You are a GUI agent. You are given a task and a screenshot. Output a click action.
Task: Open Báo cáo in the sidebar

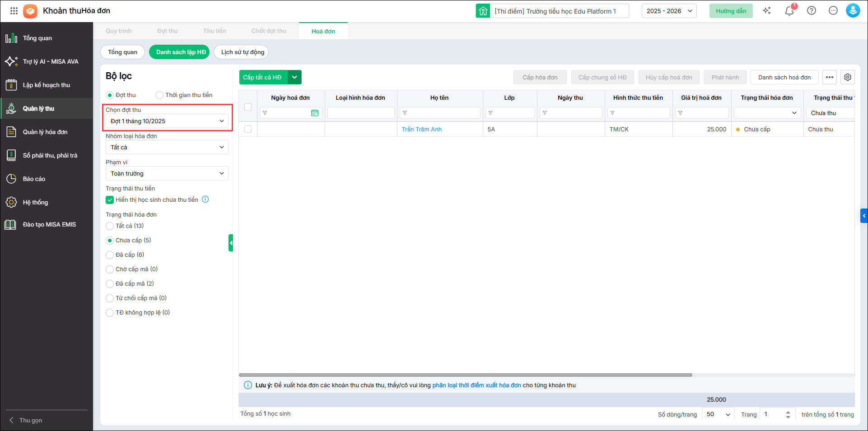point(34,179)
